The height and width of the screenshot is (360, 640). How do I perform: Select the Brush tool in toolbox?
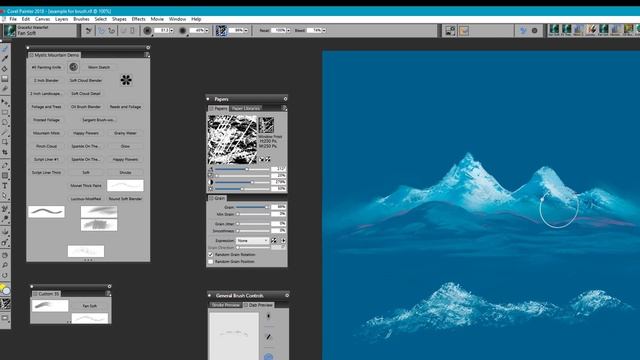point(4,49)
